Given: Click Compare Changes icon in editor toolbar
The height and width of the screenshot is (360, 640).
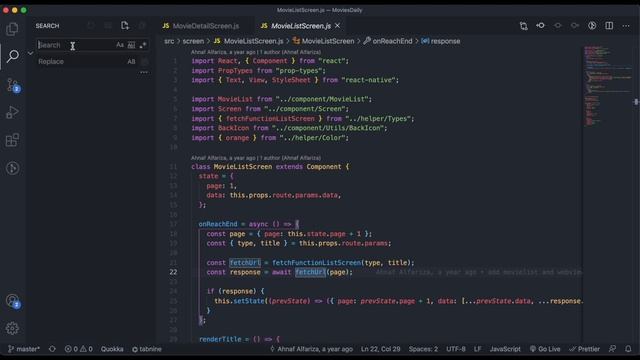Looking at the screenshot, I should tap(524, 26).
